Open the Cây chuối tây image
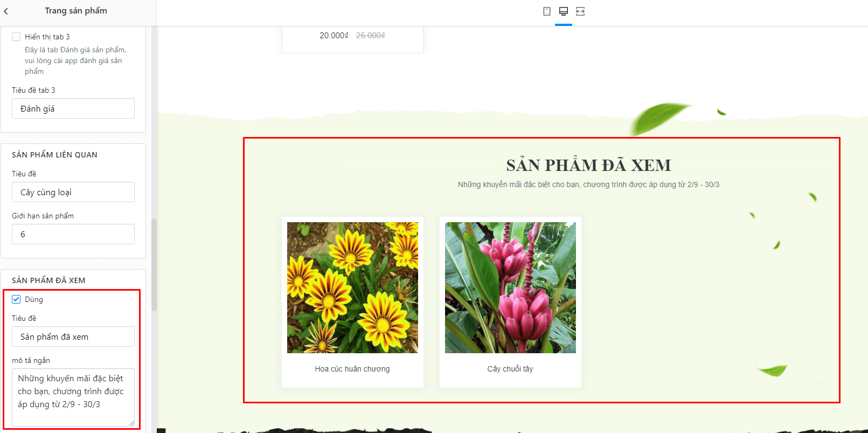This screenshot has height=433, width=868. tap(510, 287)
